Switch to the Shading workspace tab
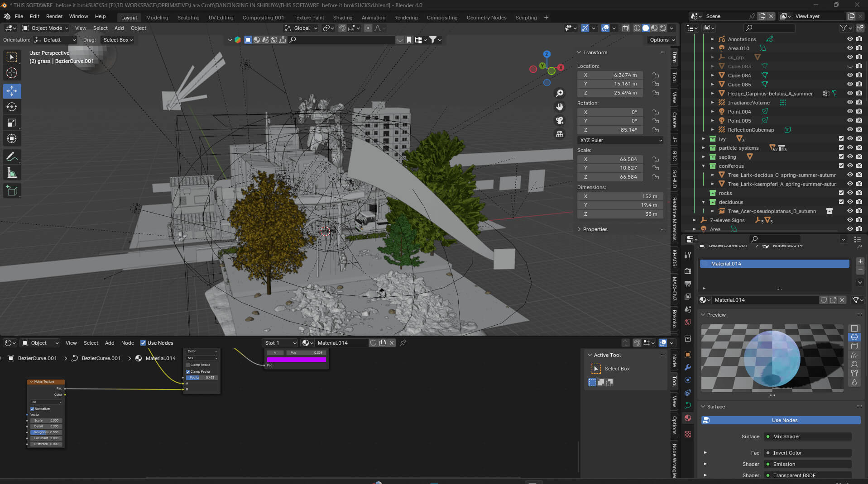868x484 pixels. (x=342, y=18)
